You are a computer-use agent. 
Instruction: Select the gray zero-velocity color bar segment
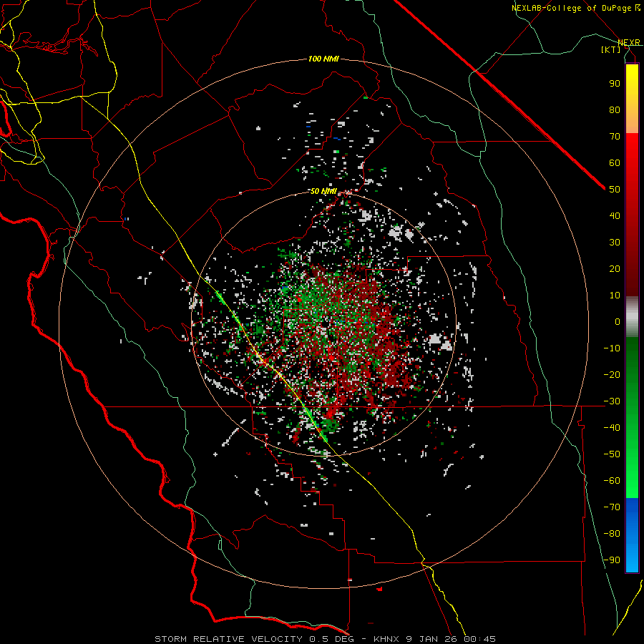[632, 317]
